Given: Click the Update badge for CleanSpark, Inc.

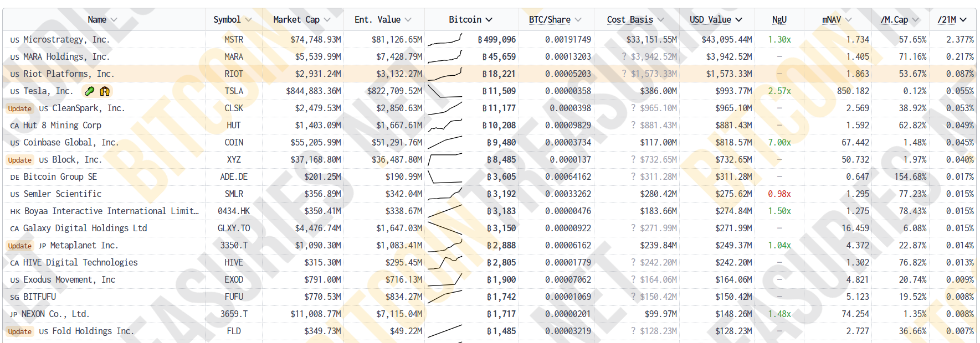Looking at the screenshot, I should pos(20,108).
